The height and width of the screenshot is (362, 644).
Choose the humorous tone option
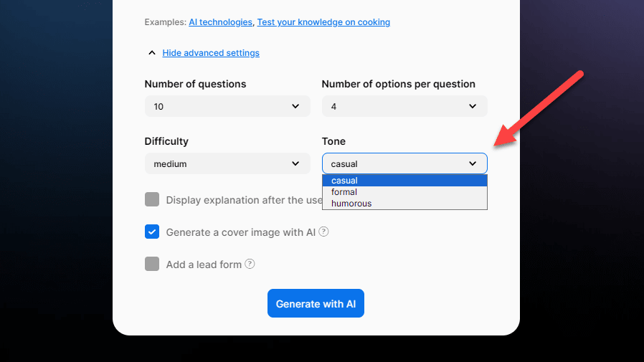pos(404,204)
